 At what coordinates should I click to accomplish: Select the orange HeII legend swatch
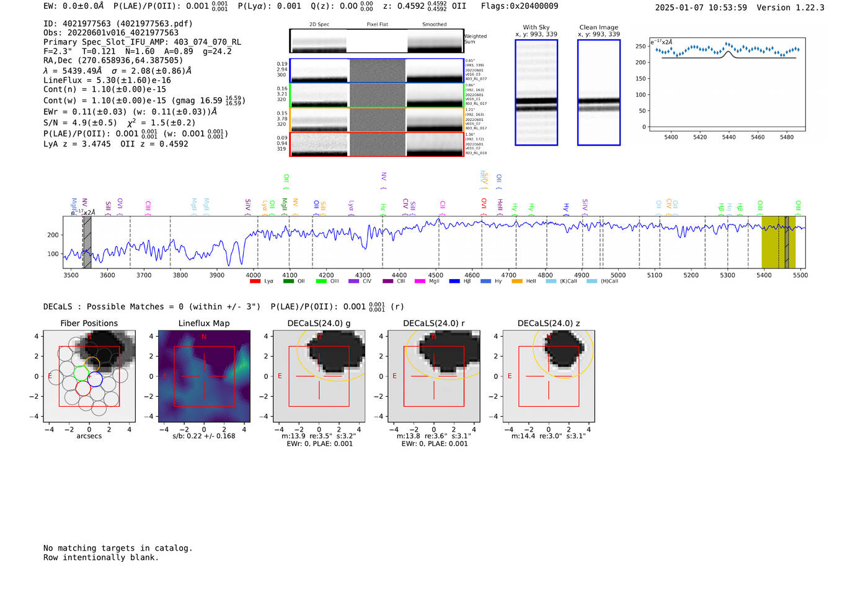click(517, 282)
